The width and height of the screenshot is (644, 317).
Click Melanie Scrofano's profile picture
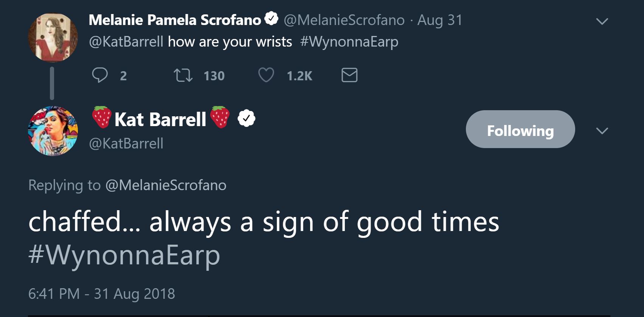(53, 37)
